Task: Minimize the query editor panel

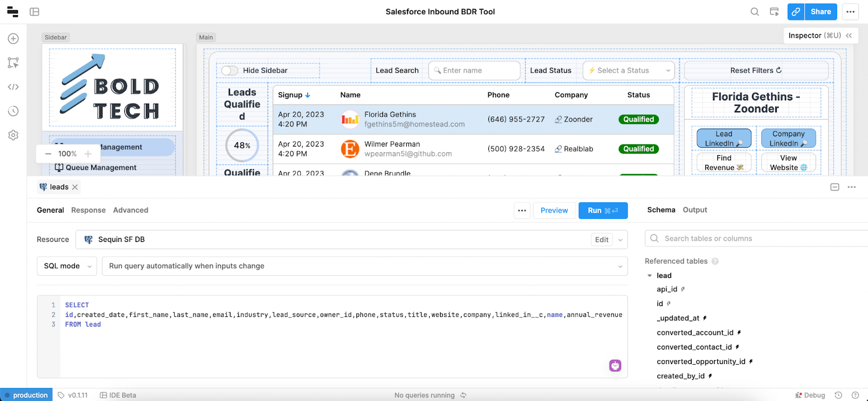Action: tap(835, 187)
